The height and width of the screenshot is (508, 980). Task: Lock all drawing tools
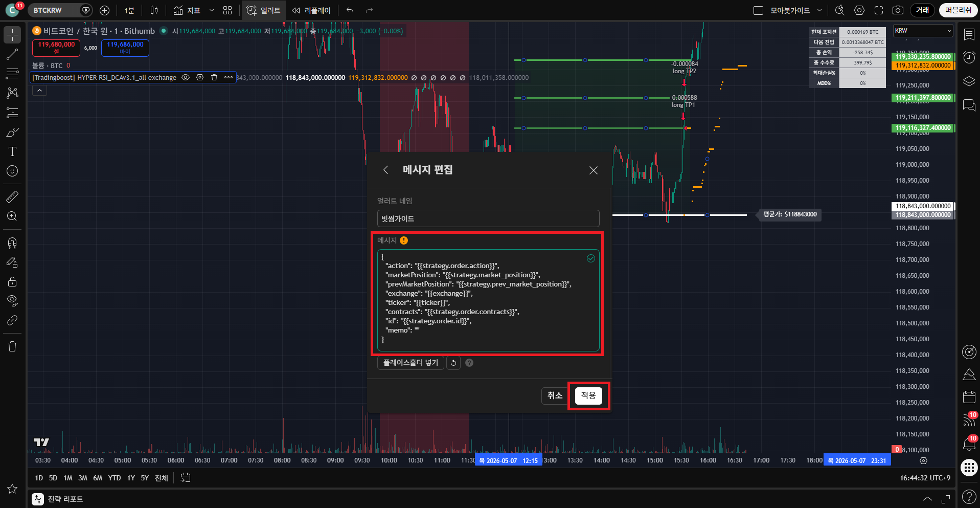(x=12, y=281)
